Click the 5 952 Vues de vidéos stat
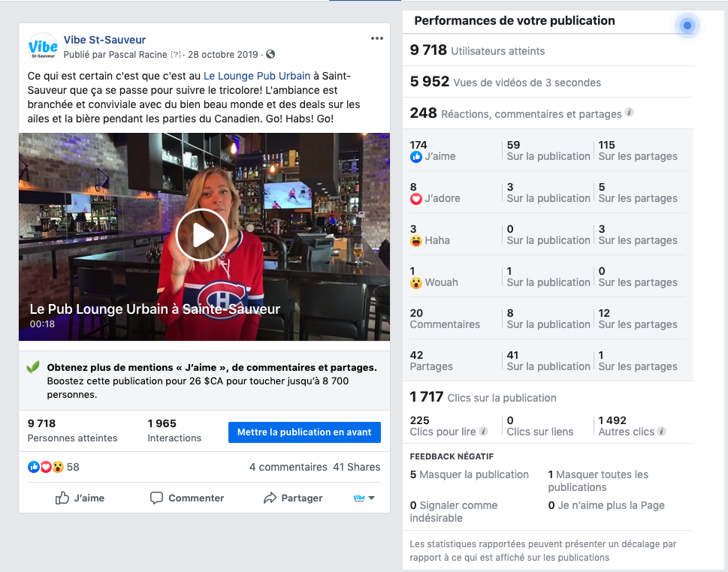Image resolution: width=728 pixels, height=572 pixels. [505, 82]
